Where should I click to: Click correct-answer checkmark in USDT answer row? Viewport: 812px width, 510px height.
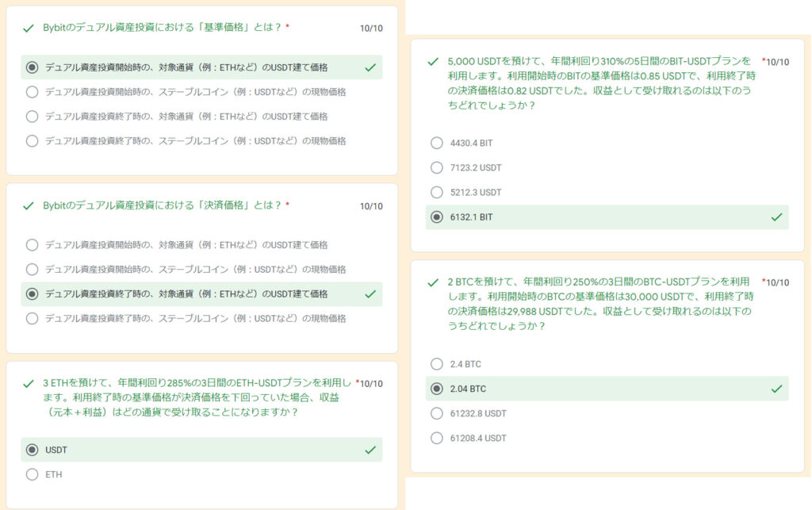[x=370, y=450]
